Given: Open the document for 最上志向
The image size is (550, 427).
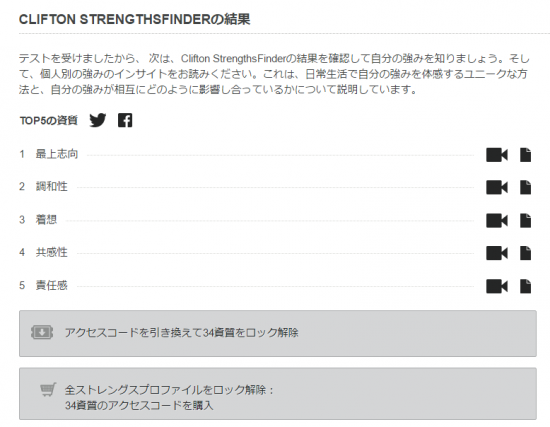Looking at the screenshot, I should pos(525,155).
